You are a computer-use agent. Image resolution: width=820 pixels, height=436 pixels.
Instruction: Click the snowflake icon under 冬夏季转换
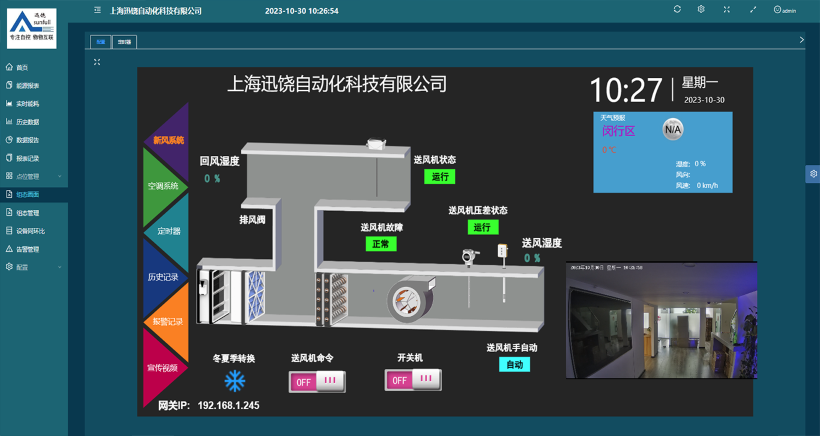[x=235, y=381]
